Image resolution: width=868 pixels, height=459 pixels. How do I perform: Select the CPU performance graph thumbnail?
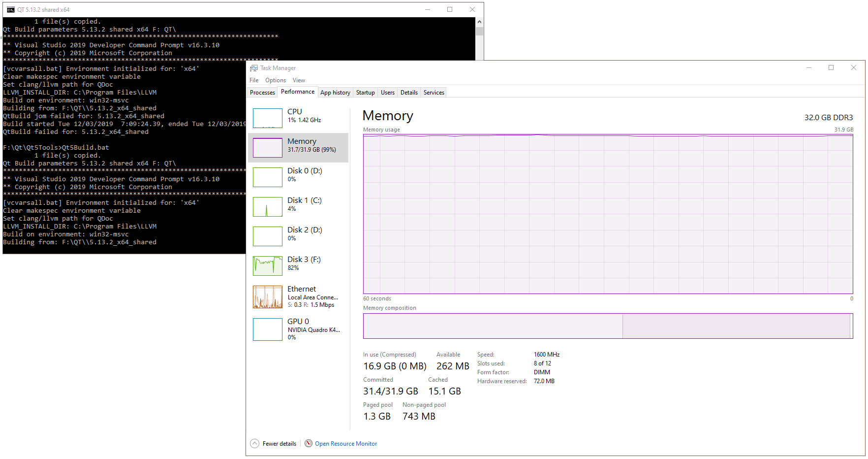pos(268,118)
